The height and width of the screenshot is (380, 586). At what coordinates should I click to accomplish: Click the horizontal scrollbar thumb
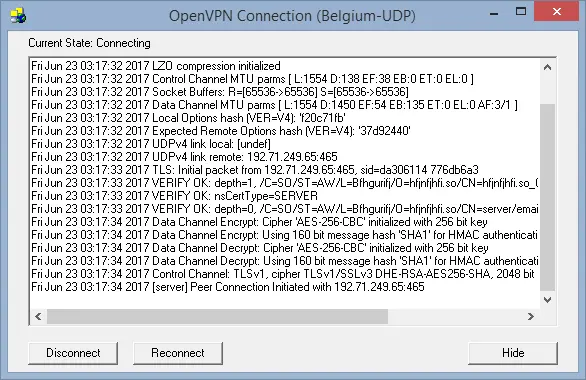(217, 316)
